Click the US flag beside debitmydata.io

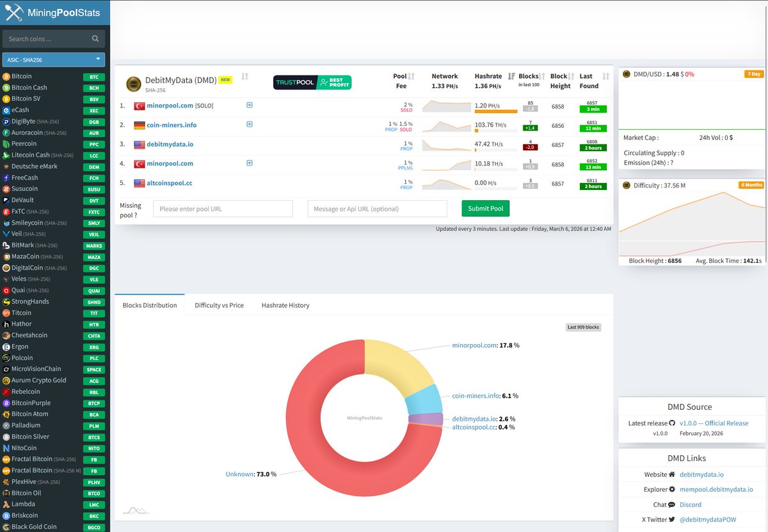(x=139, y=145)
